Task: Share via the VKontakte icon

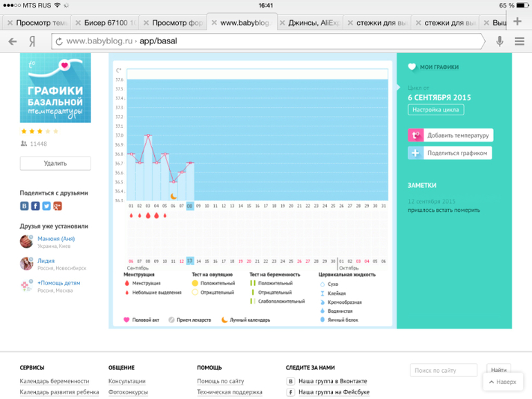Action: 24,206
